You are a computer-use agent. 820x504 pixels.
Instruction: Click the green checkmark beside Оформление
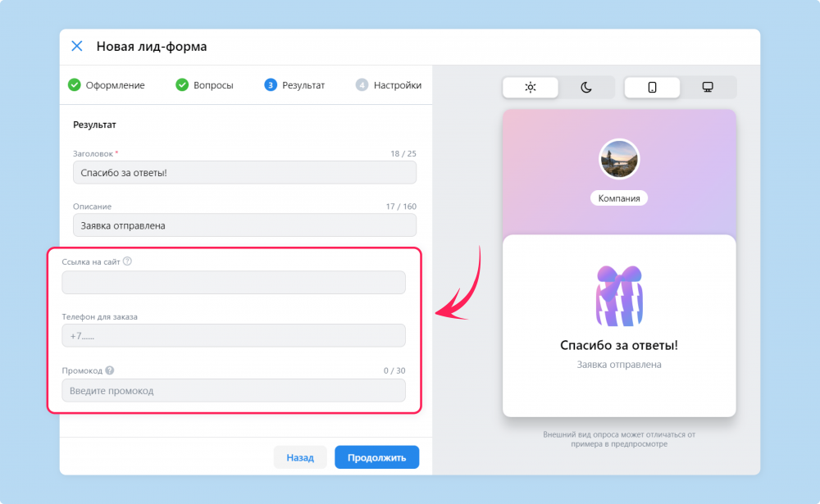click(75, 84)
